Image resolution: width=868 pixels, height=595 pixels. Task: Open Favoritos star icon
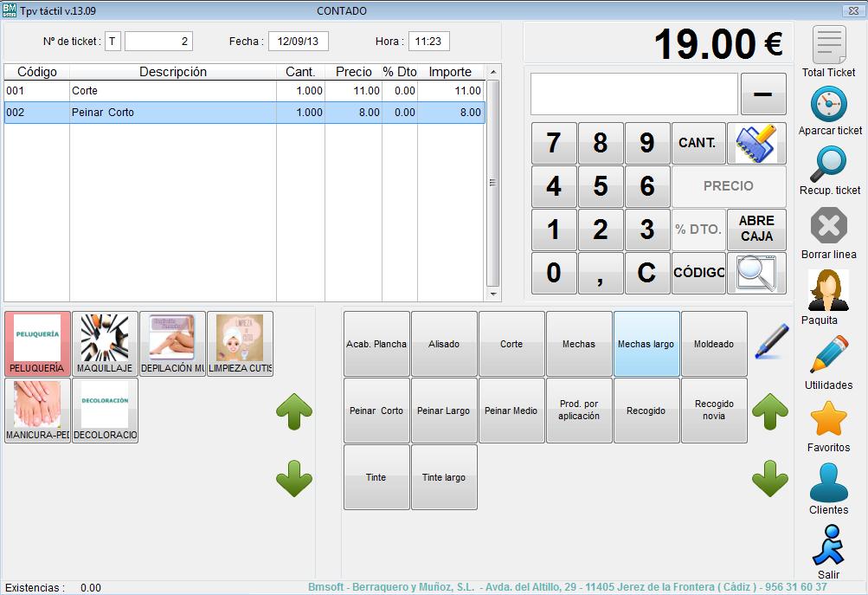coord(828,419)
